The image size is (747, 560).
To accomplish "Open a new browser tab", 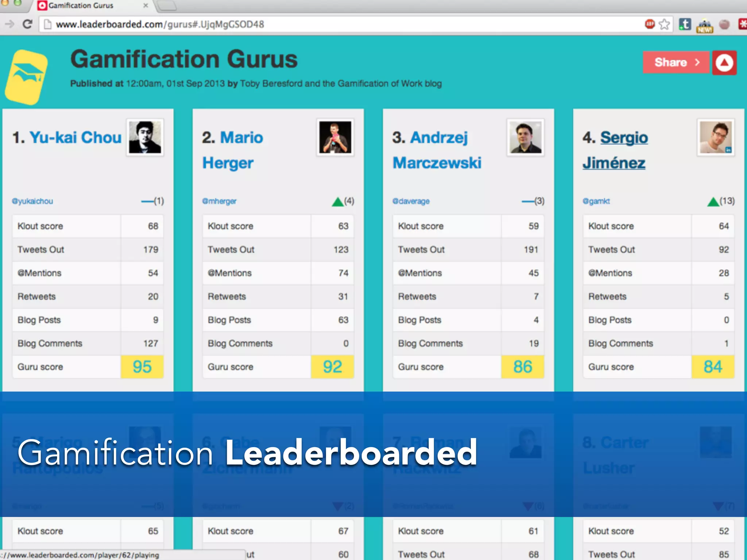I will pos(166,5).
